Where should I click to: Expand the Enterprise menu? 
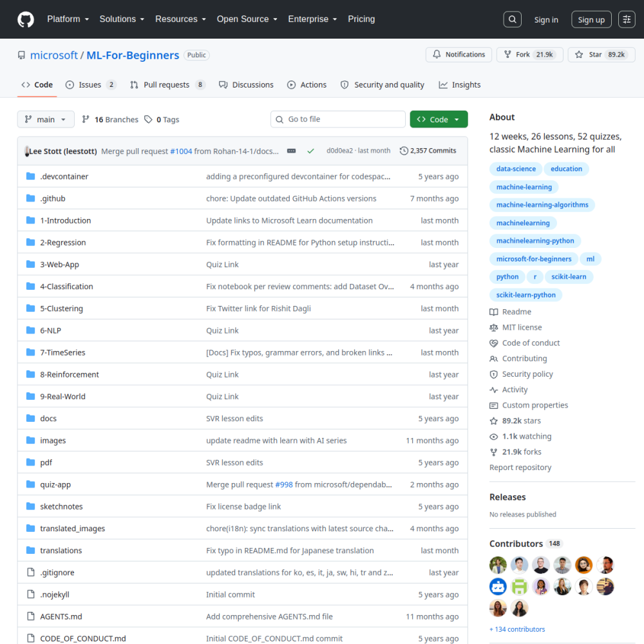pos(312,19)
